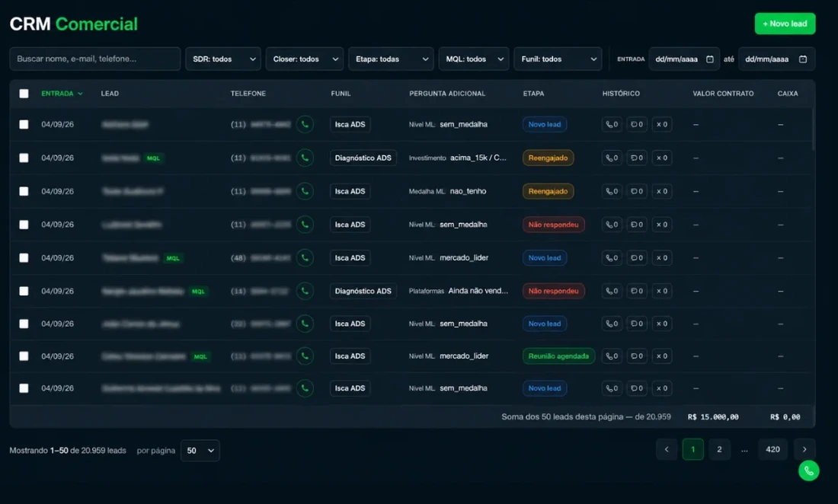Image resolution: width=838 pixels, height=504 pixels.
Task: Click the 'Novo lead' badge in (48) row
Action: click(545, 258)
